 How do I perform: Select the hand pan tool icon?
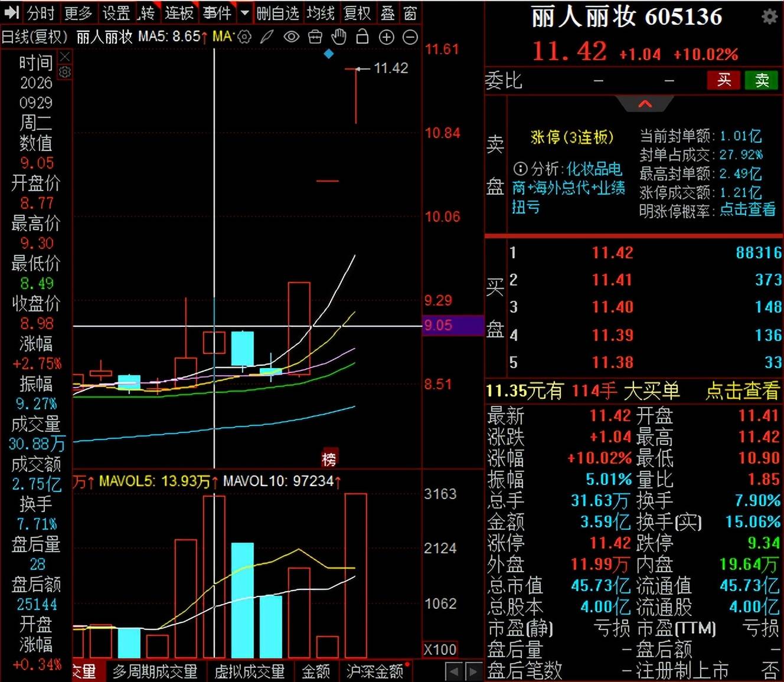[339, 37]
